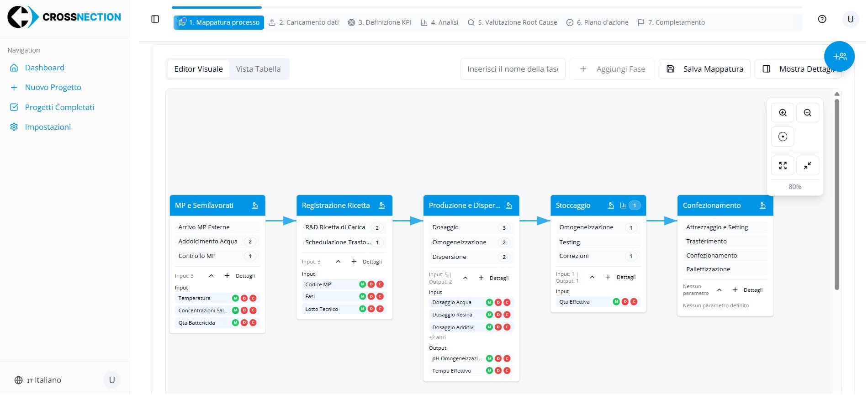
Task: Collapse parameters in Registrazione Ricetta card
Action: [338, 262]
